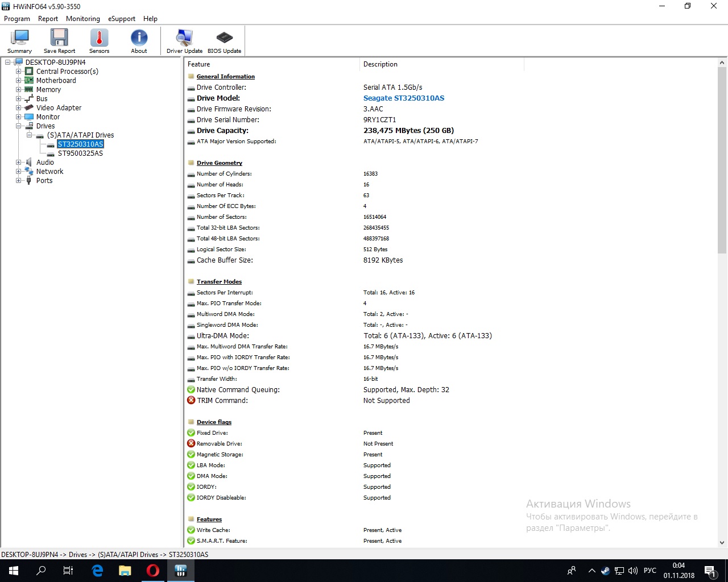Screen dimensions: 728x582
Task: Select the Network tree item
Action: (49, 172)
